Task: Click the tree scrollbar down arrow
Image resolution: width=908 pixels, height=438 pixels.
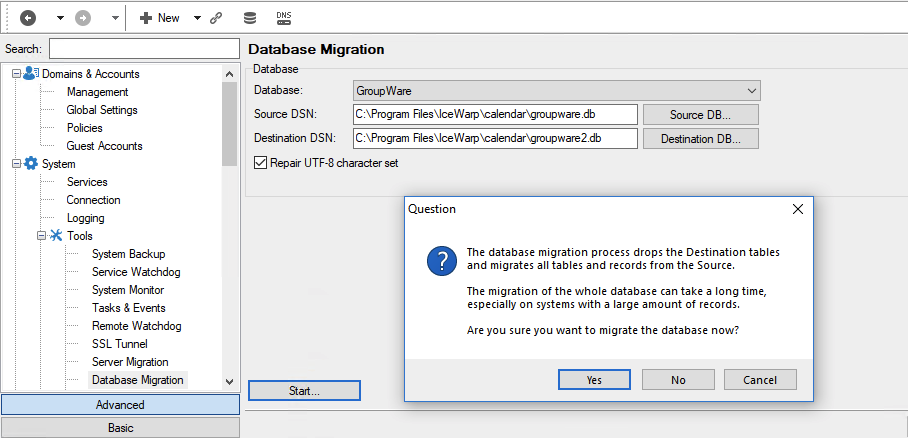Action: (x=229, y=381)
